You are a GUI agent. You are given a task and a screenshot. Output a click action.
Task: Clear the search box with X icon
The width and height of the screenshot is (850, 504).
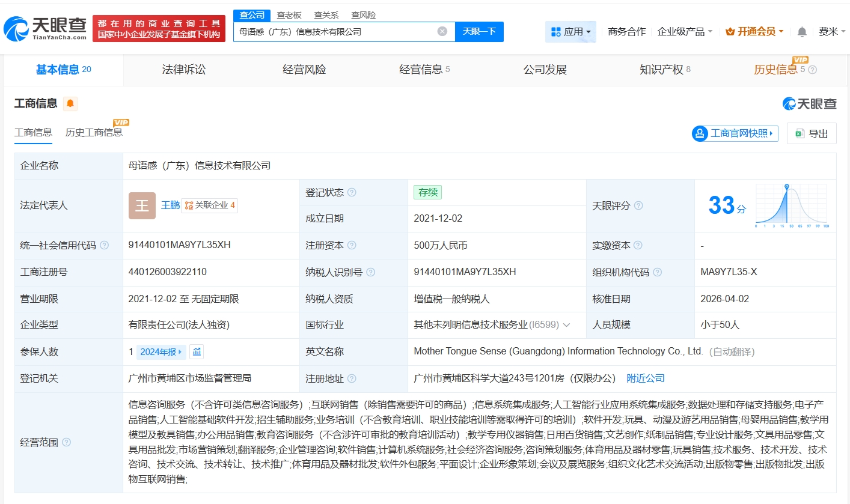(442, 32)
